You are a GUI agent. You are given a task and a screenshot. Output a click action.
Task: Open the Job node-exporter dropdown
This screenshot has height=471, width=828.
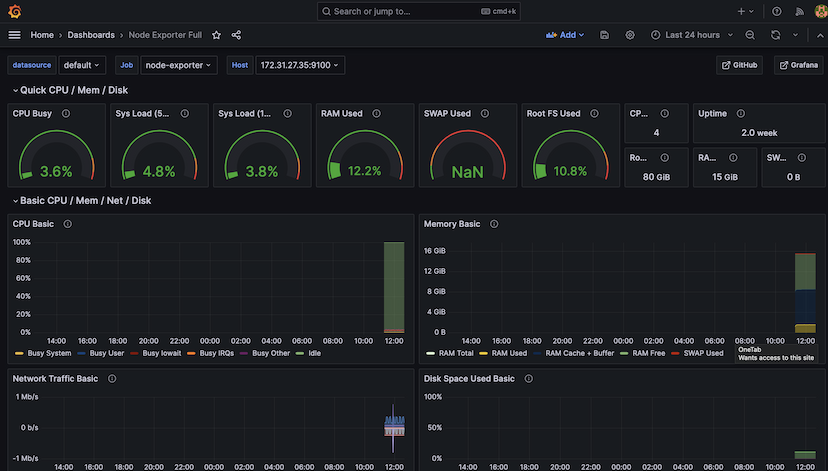pos(178,65)
